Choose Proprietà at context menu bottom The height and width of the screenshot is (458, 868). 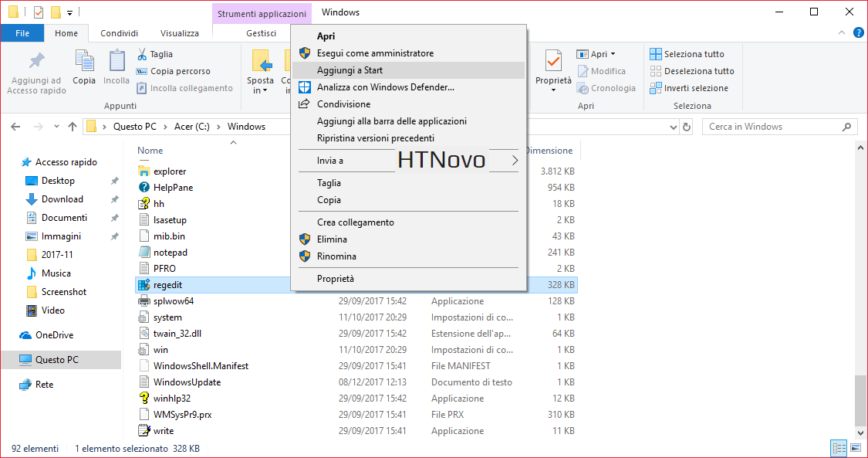pyautogui.click(x=408, y=279)
